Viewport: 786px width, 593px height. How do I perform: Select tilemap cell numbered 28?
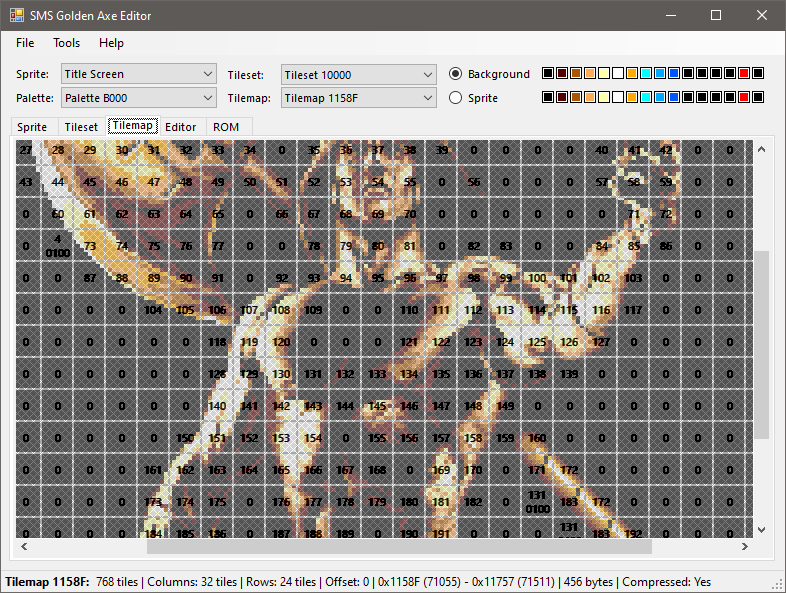[x=58, y=150]
